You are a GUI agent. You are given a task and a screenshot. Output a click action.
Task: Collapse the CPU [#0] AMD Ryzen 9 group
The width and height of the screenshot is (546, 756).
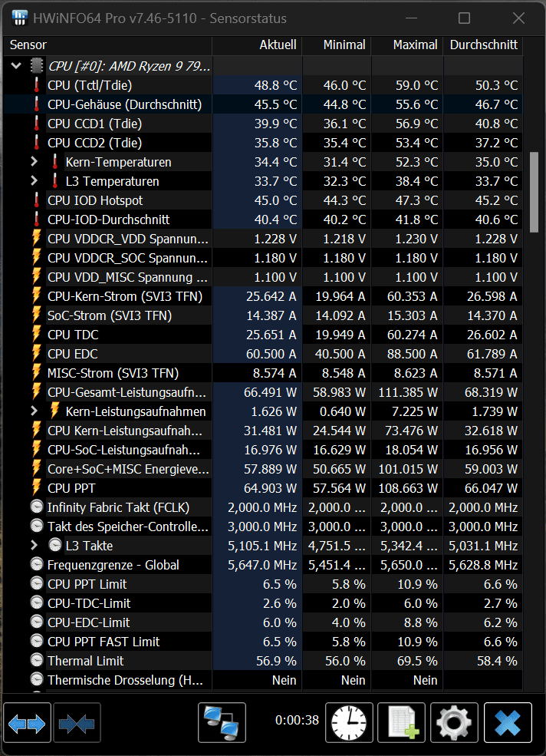coord(16,65)
